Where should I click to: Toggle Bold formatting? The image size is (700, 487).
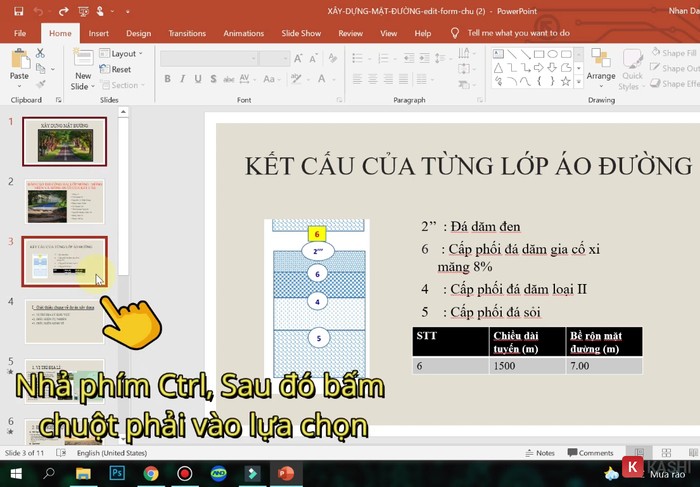167,79
